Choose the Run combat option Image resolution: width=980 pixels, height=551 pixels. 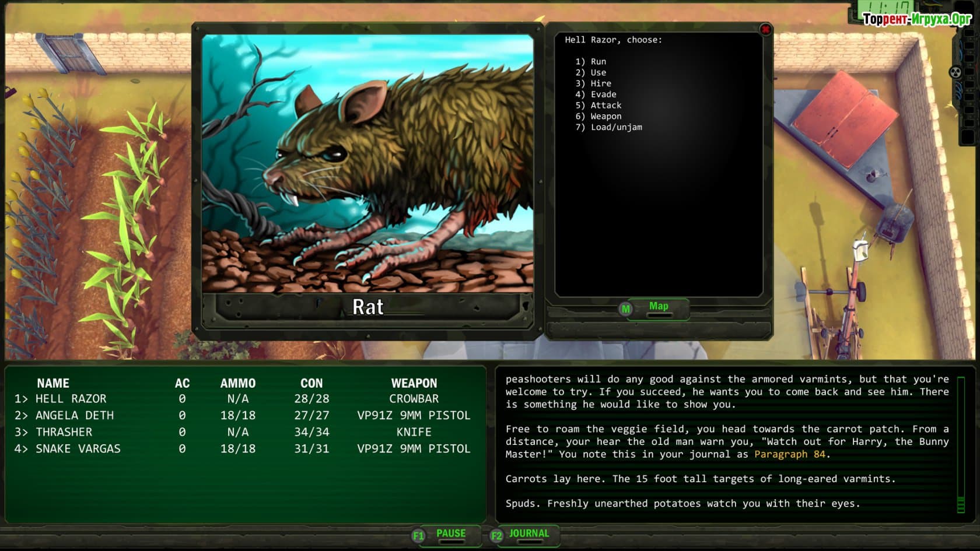tap(598, 62)
